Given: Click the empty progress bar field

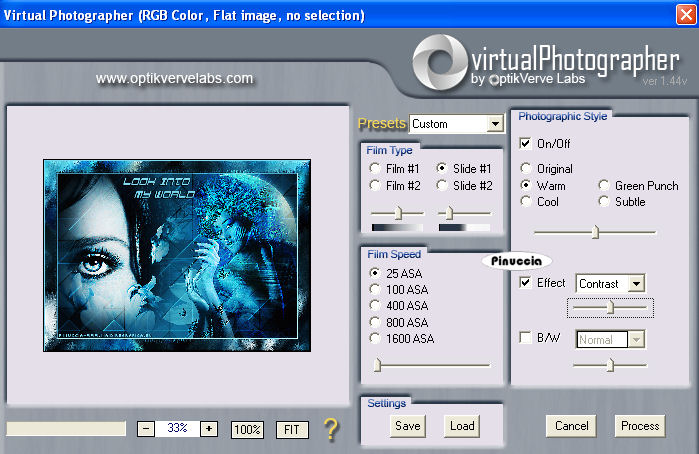Looking at the screenshot, I should click(x=66, y=429).
